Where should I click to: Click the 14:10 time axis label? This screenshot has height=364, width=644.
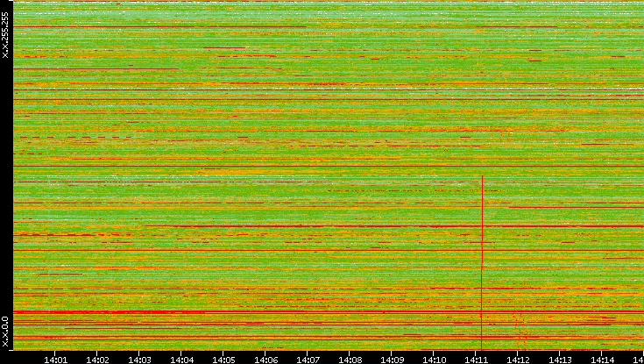coord(434,360)
